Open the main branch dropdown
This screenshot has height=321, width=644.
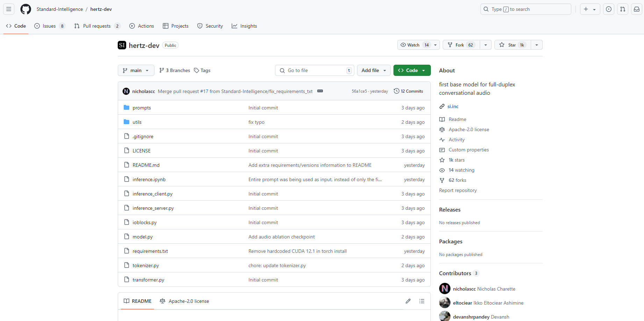pos(136,70)
